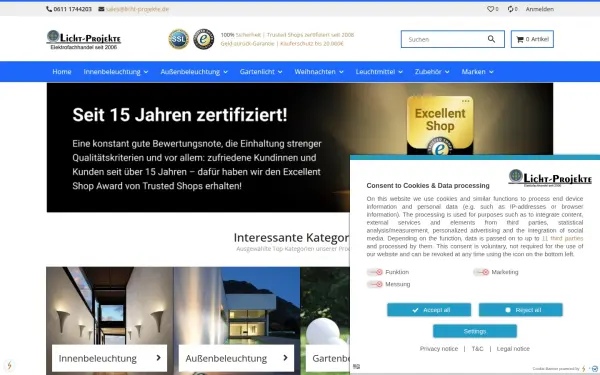Click the 0 Artikel cart button
This screenshot has height=375, width=600.
pyautogui.click(x=532, y=39)
